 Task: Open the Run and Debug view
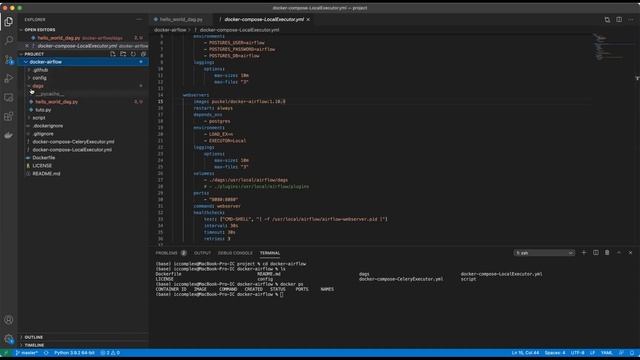click(9, 78)
